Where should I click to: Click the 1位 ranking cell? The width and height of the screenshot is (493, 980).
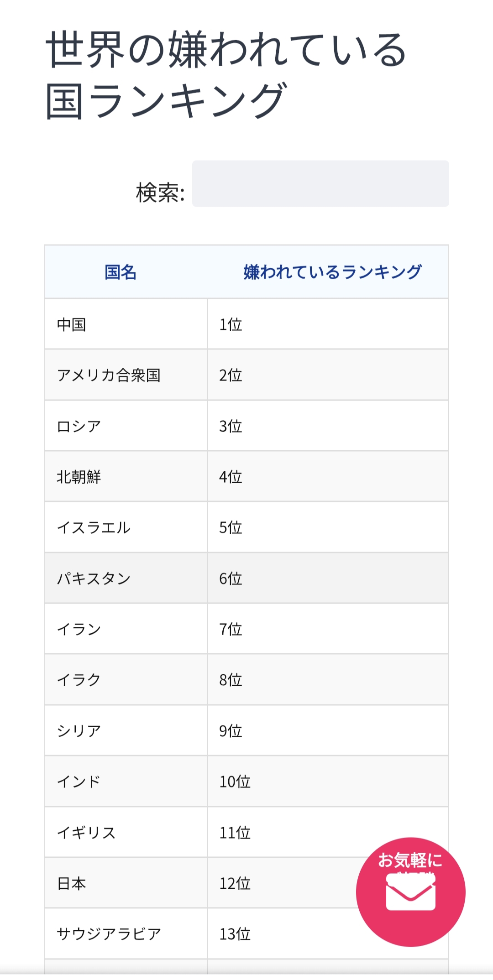pos(231,324)
